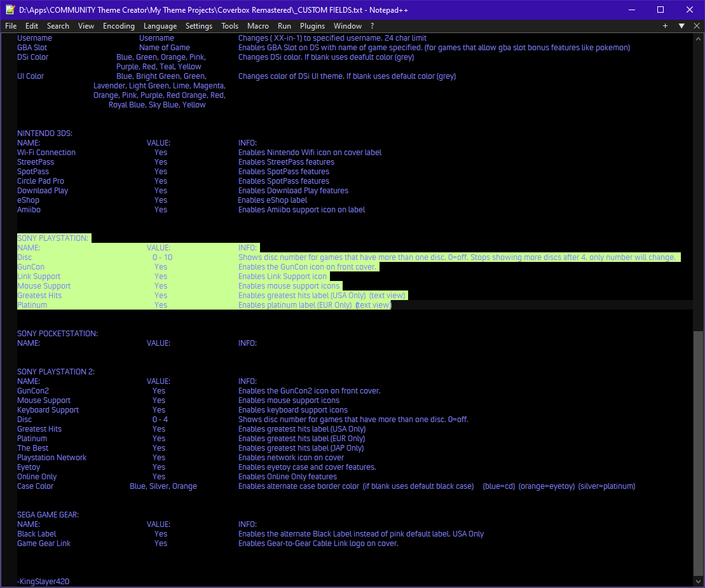This screenshot has width=705, height=588.
Task: Click the vertical scrollbar thumb
Action: click(x=698, y=455)
